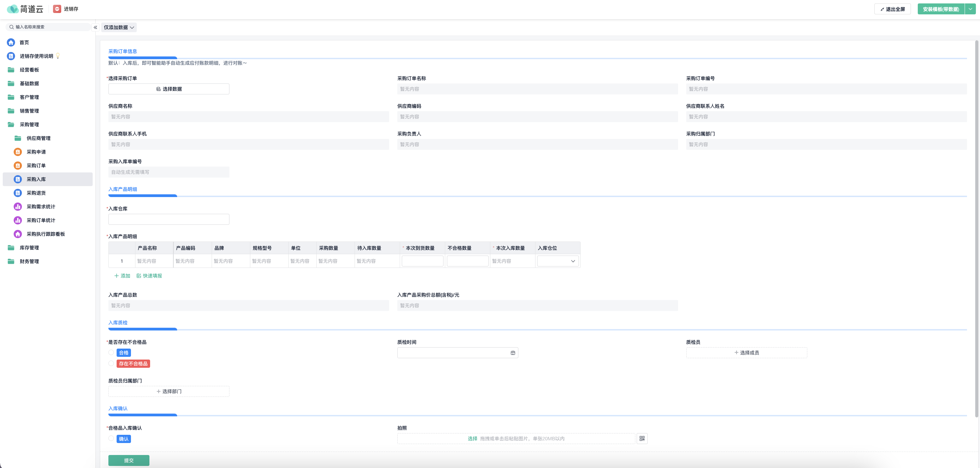Image resolution: width=980 pixels, height=468 pixels.
Task: Open 采购退货 in the sidebar menu
Action: 36,193
